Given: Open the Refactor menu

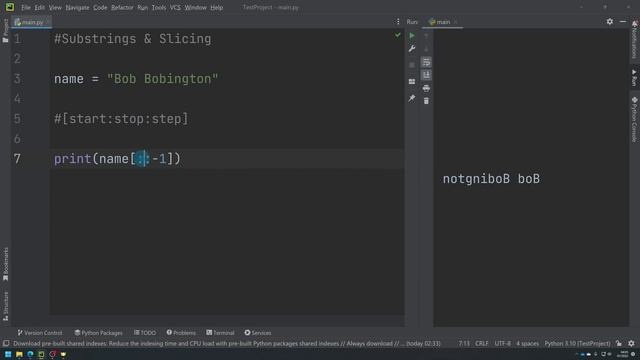Looking at the screenshot, I should pyautogui.click(x=122, y=7).
